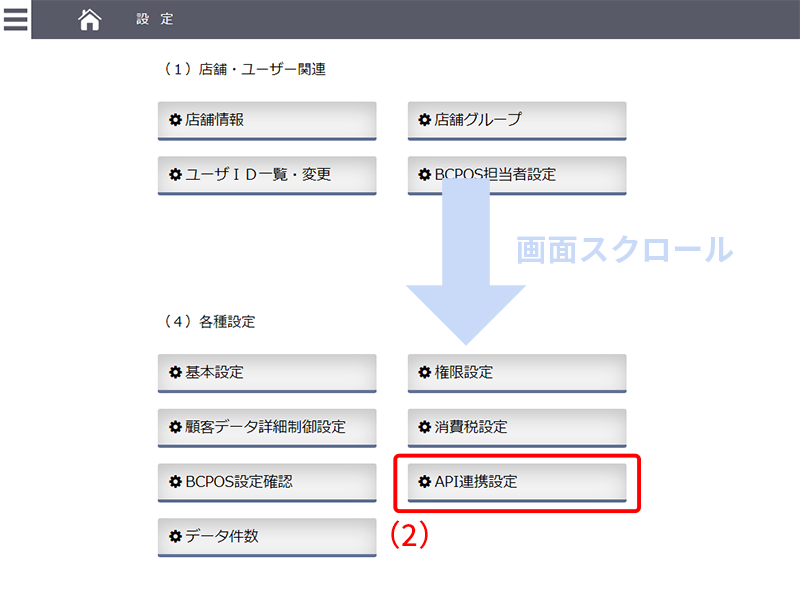Screen dimensions: 800x600
Task: Open BCPOS設定確認
Action: [x=267, y=481]
